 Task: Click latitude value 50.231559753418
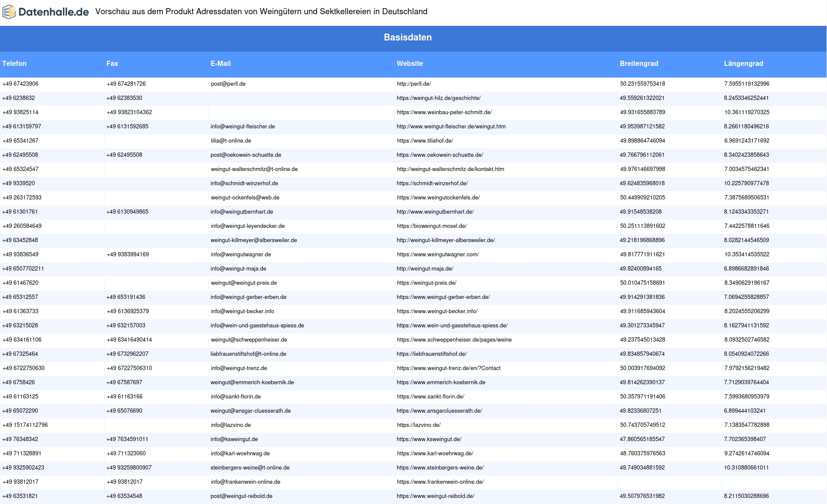tap(642, 84)
